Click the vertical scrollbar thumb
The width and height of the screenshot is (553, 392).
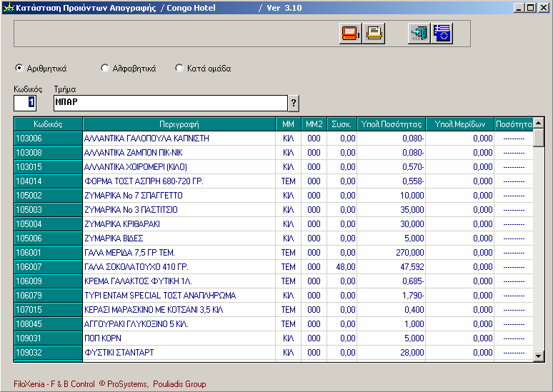tap(539, 138)
